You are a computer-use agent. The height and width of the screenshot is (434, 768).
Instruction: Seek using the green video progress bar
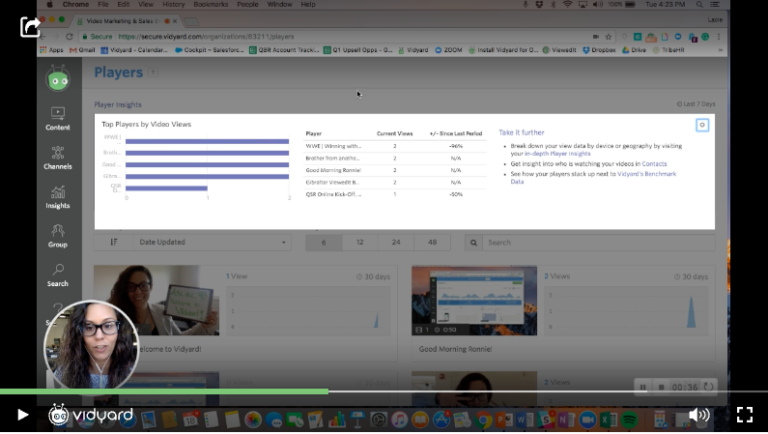pos(164,391)
